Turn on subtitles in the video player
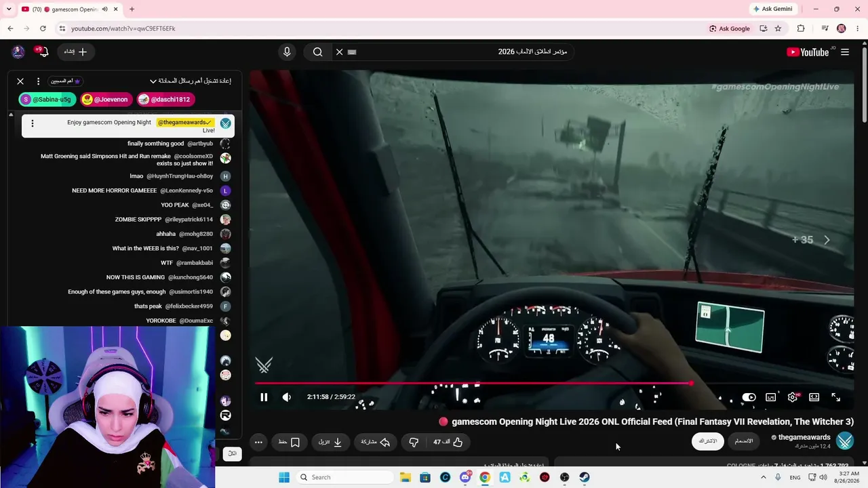 coord(770,397)
